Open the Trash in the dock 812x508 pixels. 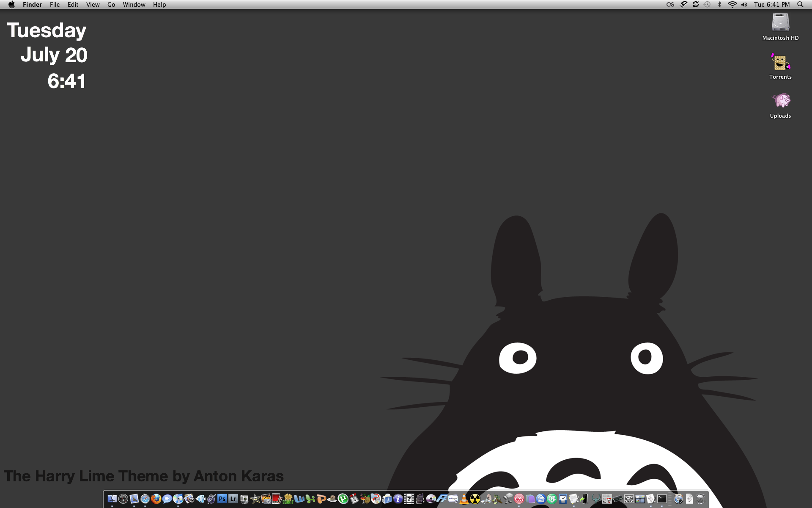point(701,499)
